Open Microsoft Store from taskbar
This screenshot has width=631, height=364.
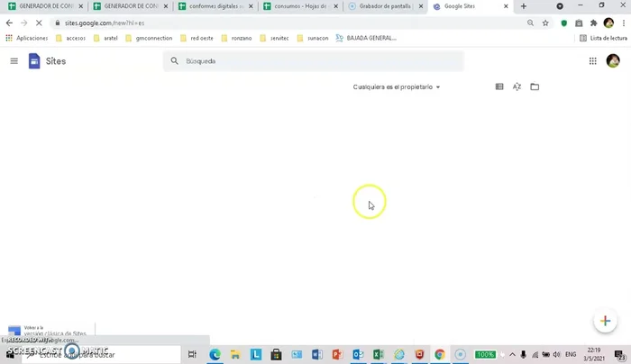click(276, 354)
